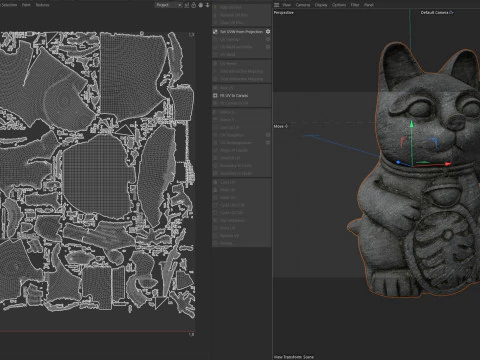The image size is (480, 360).
Task: Select the Align UV Islands command
Action: (x=234, y=150)
